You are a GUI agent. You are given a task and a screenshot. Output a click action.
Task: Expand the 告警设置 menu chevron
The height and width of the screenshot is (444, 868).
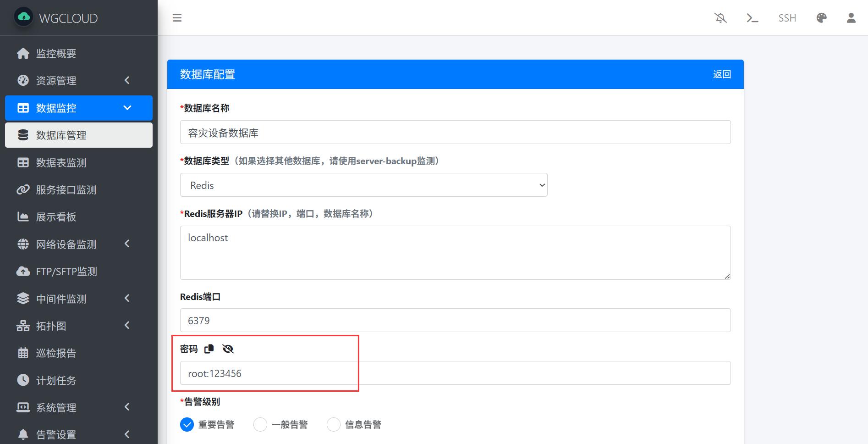(x=127, y=434)
